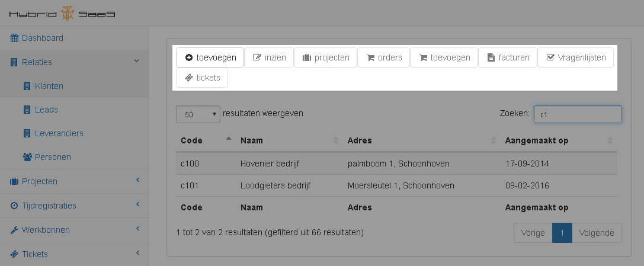Open Leads in the sidebar
Image resolution: width=644 pixels, height=266 pixels.
pos(46,110)
